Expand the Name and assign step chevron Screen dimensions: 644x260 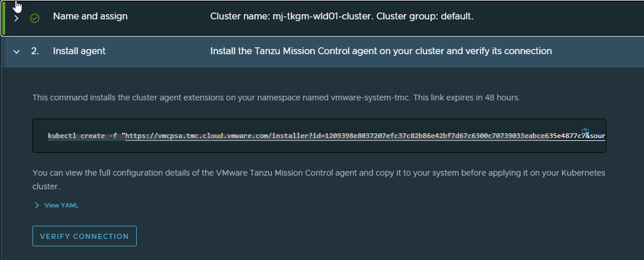(x=17, y=18)
